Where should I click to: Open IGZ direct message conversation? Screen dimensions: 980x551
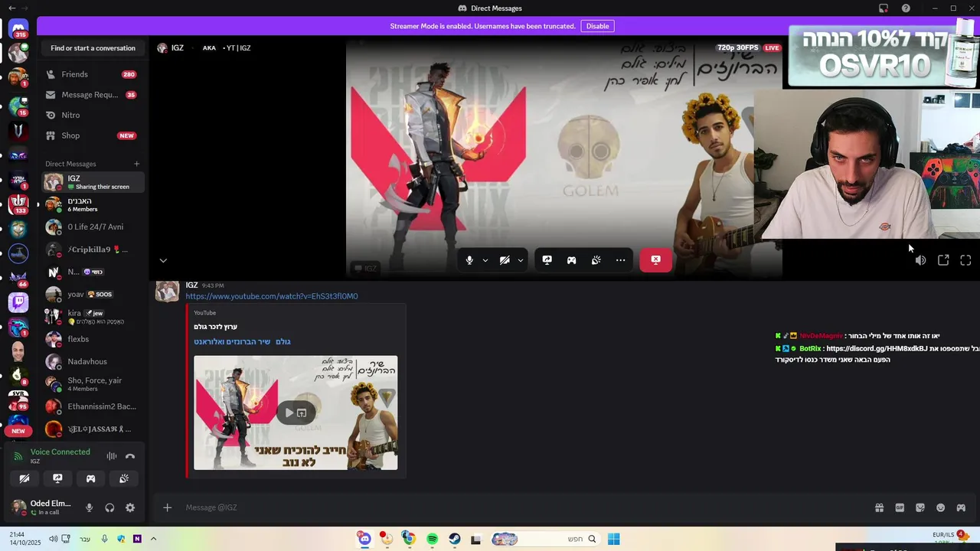tap(93, 182)
